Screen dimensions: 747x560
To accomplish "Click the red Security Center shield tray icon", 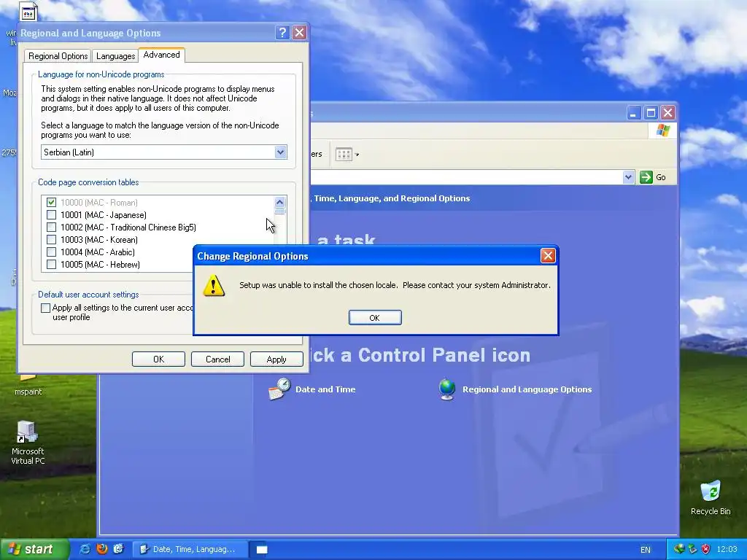I will point(705,549).
